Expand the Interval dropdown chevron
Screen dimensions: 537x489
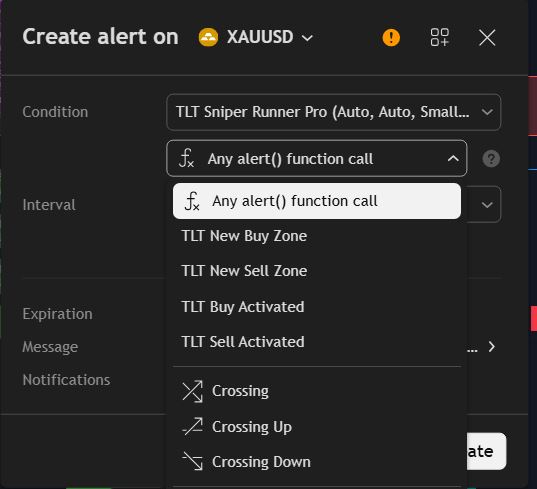(x=487, y=205)
